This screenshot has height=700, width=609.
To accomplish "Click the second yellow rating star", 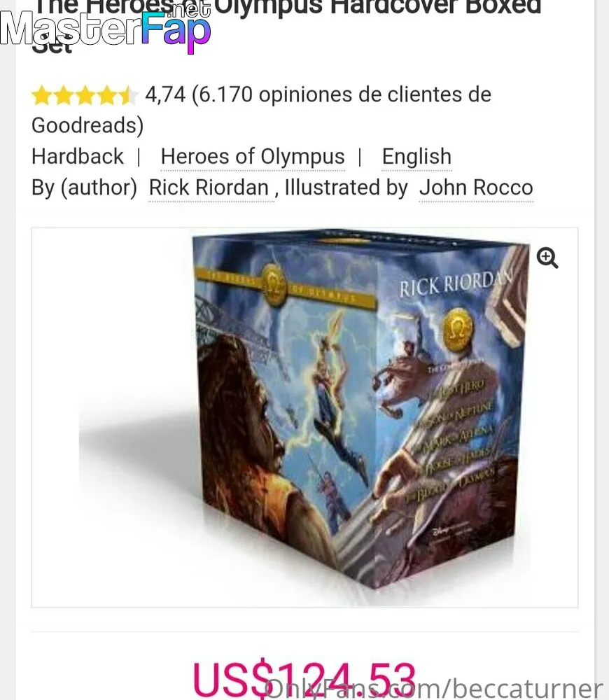I will click(x=64, y=95).
